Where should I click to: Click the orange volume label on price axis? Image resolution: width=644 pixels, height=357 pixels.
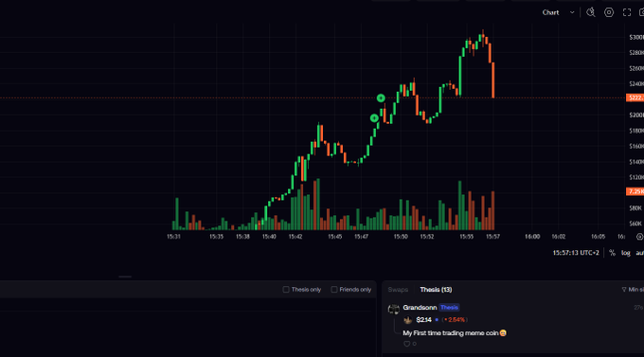pos(635,191)
